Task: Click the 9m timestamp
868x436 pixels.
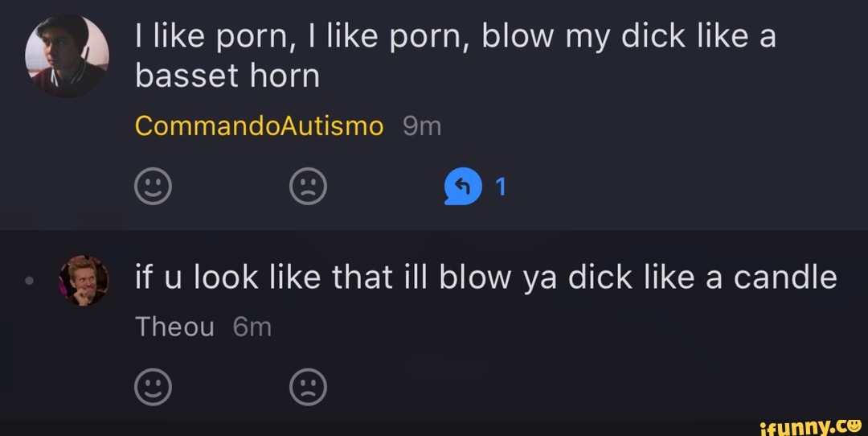Action: [422, 127]
